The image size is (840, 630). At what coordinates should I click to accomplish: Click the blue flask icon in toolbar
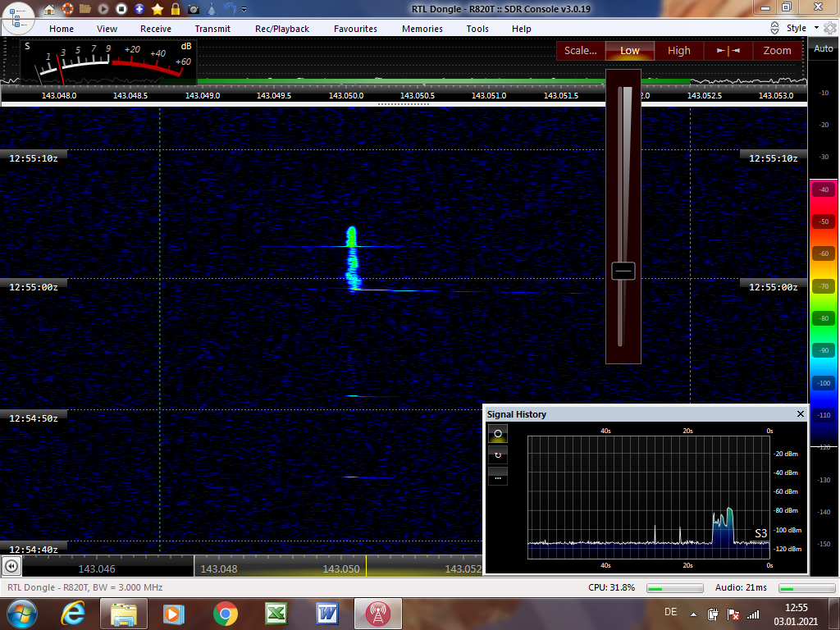[212, 9]
